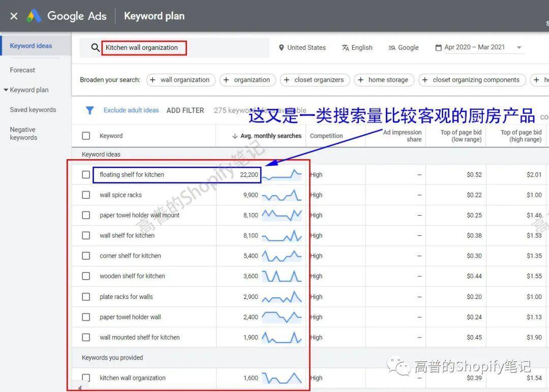Image resolution: width=549 pixels, height=392 pixels.
Task: Click the ADD FILTER button
Action: pyautogui.click(x=185, y=110)
